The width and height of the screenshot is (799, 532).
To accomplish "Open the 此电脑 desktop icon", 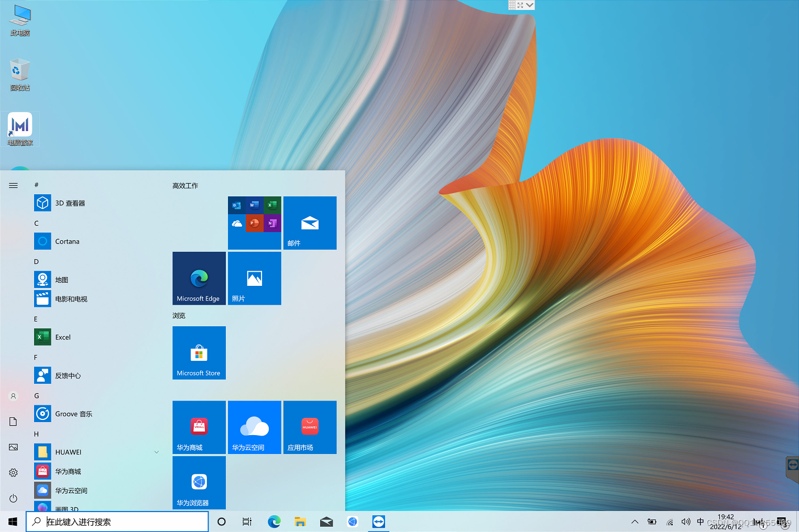I will coord(20,20).
